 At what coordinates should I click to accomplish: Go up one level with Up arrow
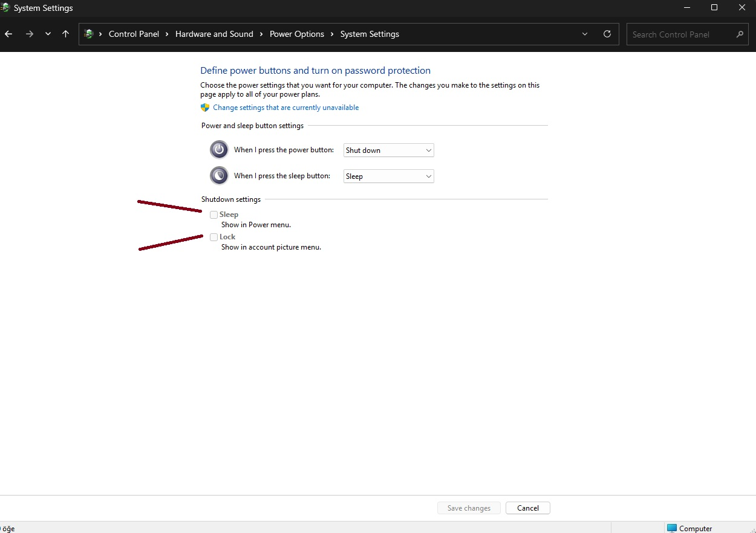click(x=65, y=34)
